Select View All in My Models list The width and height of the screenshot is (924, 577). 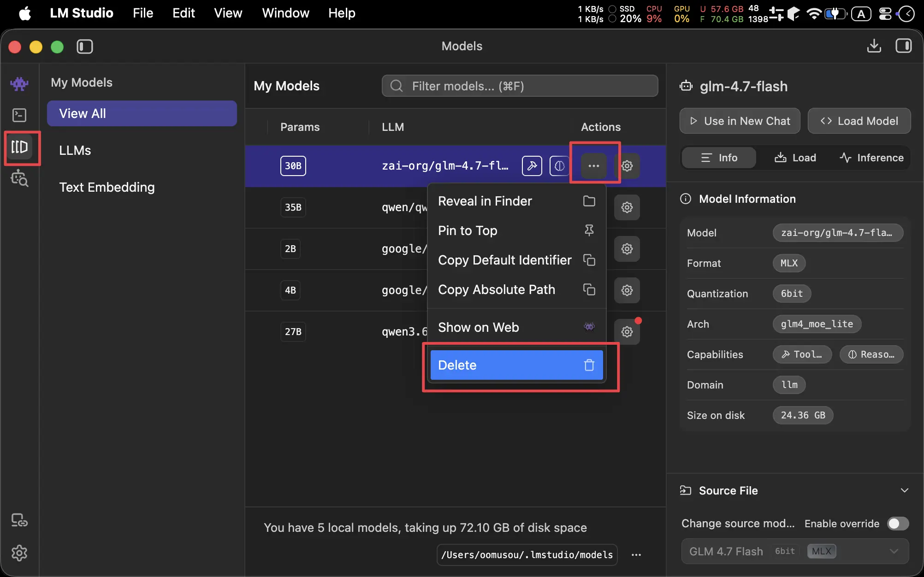(x=142, y=113)
